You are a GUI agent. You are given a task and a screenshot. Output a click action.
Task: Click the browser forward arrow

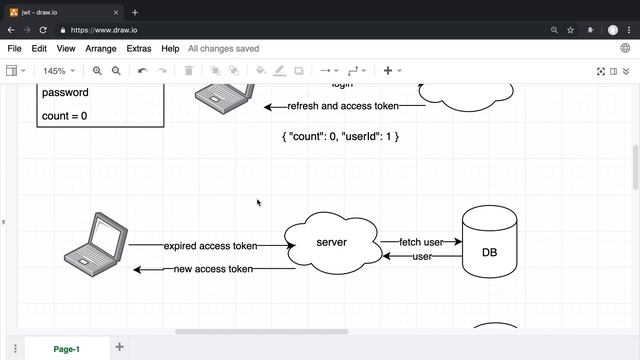(x=27, y=30)
